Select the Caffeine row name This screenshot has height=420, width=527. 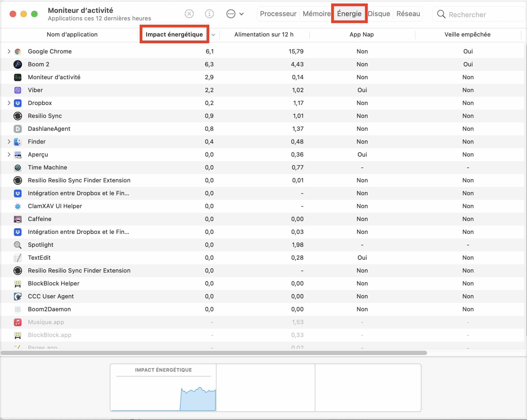[39, 219]
